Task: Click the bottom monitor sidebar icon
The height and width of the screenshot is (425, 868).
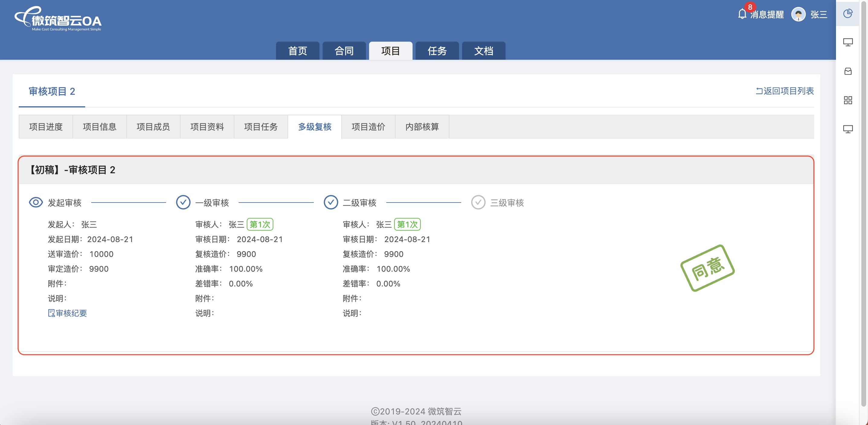Action: tap(847, 129)
